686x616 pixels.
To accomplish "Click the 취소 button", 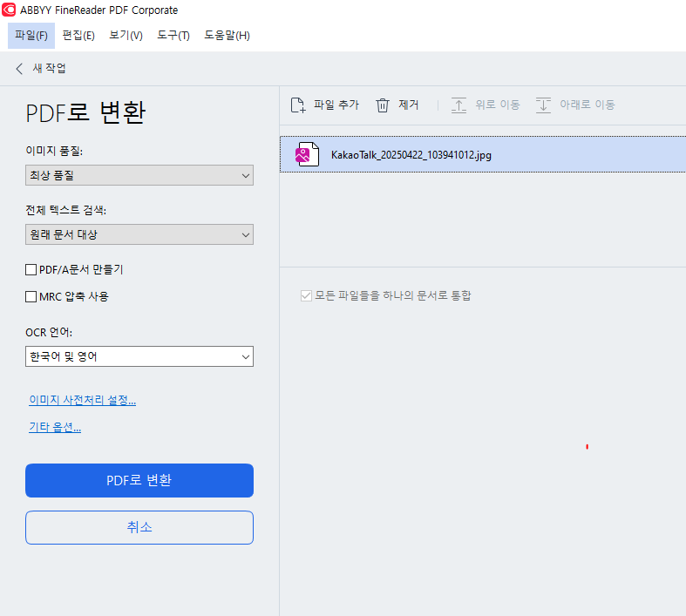I will tap(139, 528).
